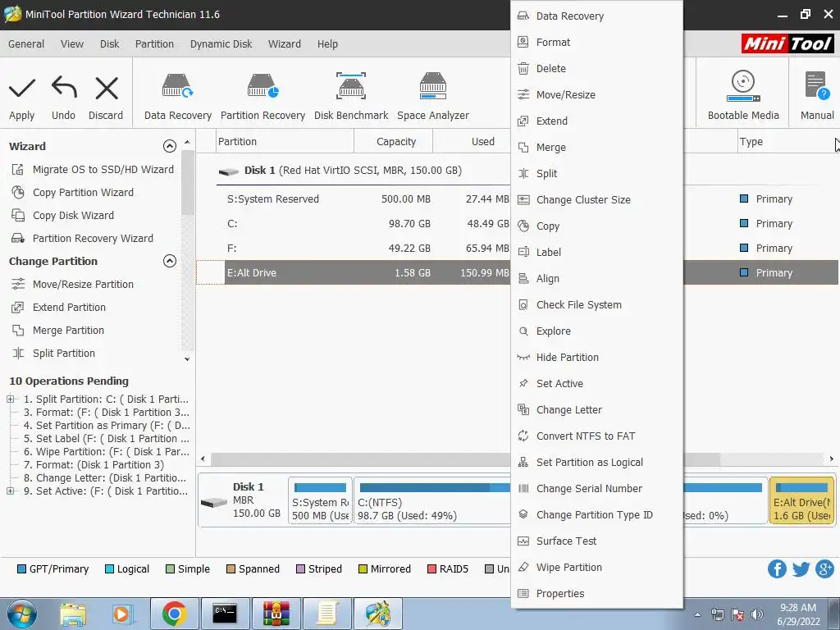The height and width of the screenshot is (630, 840).
Task: Collapse the Wizard section
Action: (x=169, y=146)
